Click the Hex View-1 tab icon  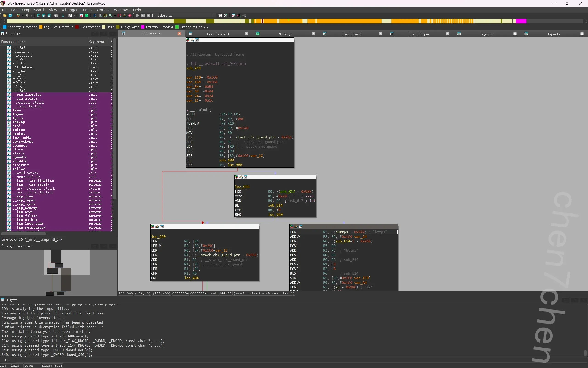pyautogui.click(x=325, y=34)
